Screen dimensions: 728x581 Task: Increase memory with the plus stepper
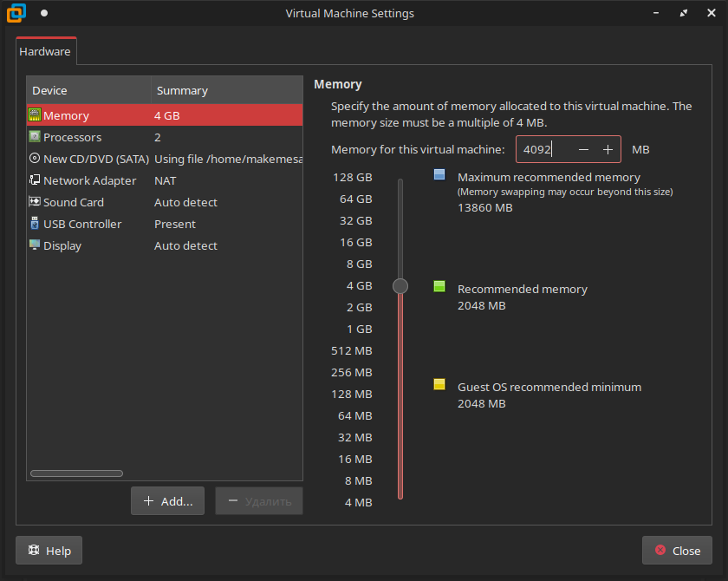[608, 150]
